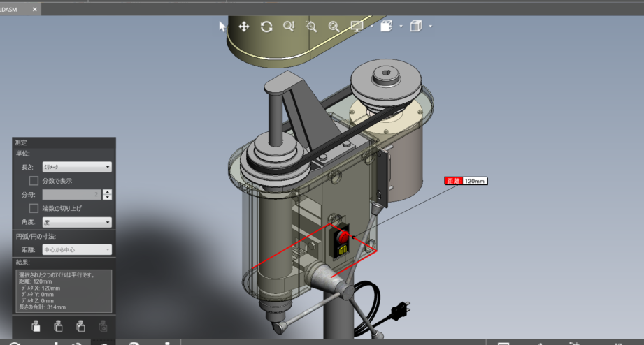This screenshot has height=345, width=644.
Task: Click the 測定 panel title bar
Action: pos(64,142)
